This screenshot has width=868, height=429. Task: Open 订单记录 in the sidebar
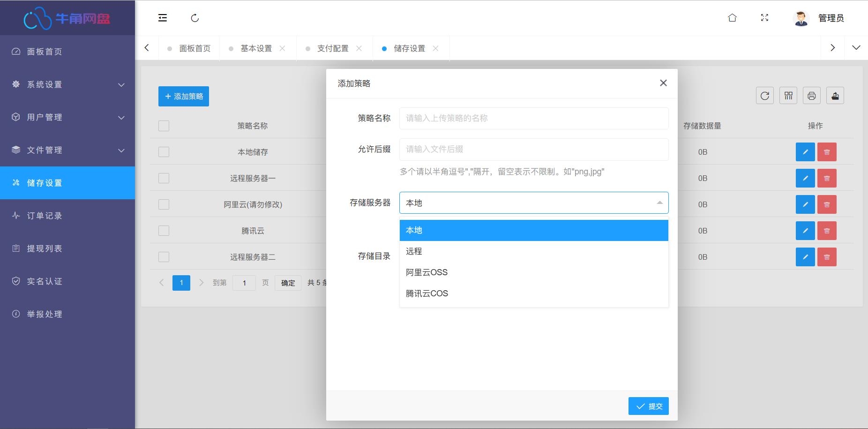click(x=67, y=216)
